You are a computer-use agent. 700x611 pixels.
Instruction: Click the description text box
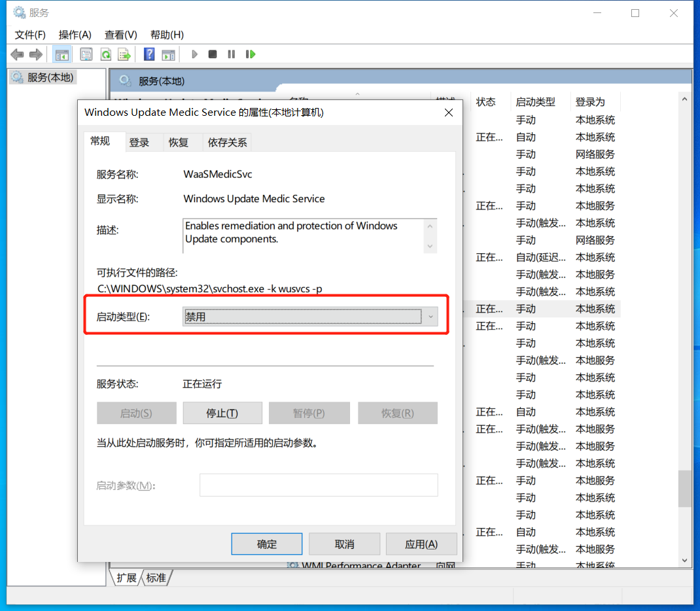(310, 236)
